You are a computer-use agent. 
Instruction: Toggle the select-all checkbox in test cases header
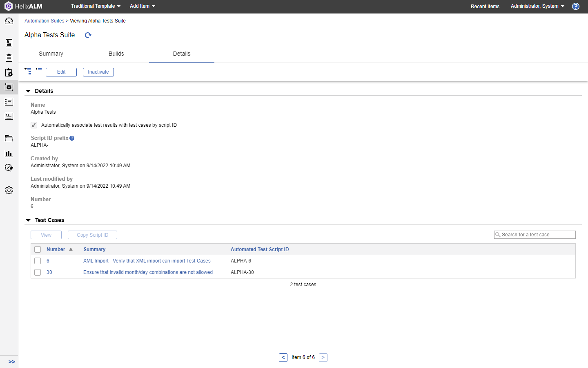click(38, 249)
